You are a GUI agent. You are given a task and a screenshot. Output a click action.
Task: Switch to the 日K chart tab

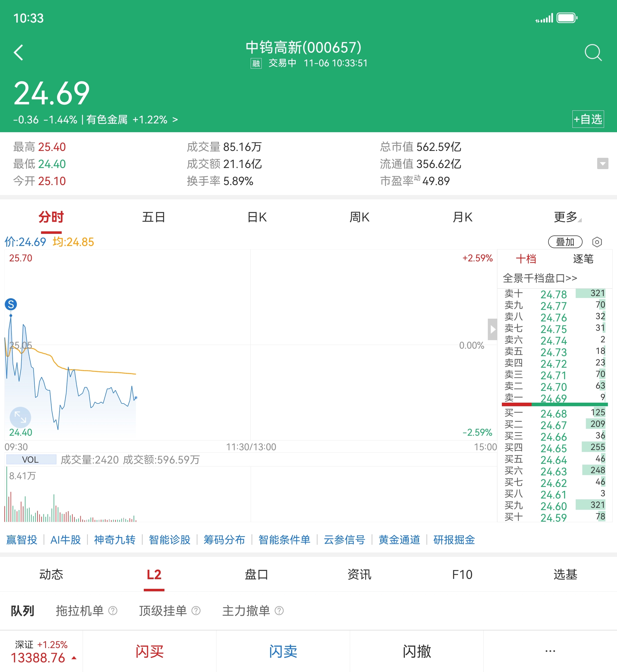coord(257,217)
